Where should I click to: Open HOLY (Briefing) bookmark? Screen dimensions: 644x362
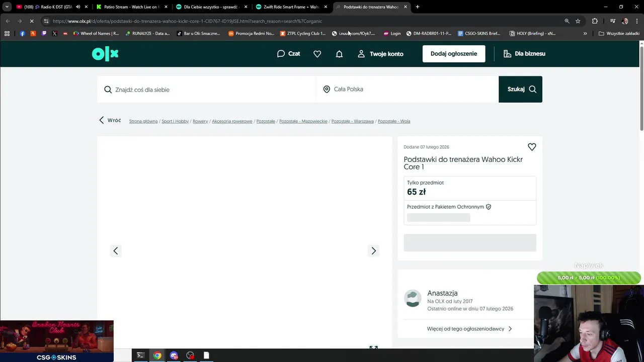(532, 34)
